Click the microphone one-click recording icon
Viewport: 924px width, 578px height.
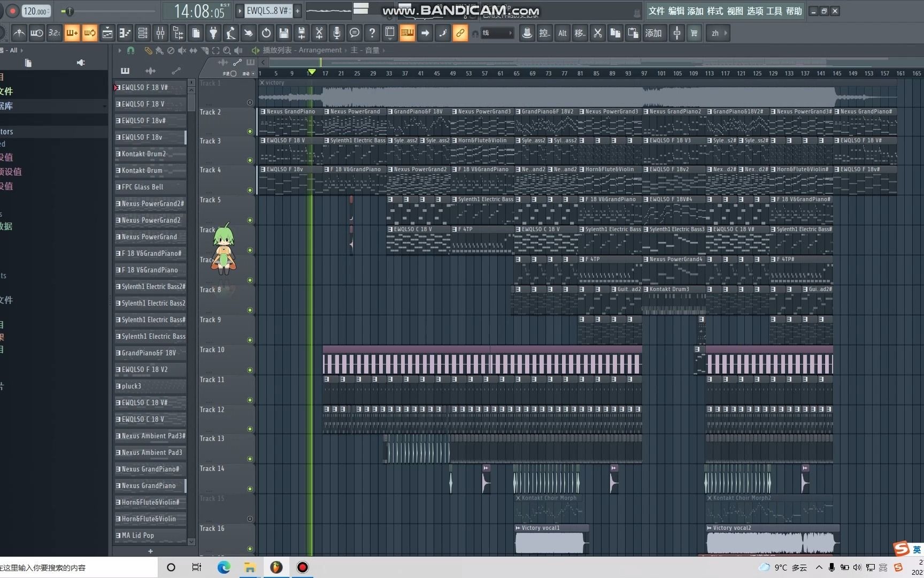pyautogui.click(x=337, y=33)
